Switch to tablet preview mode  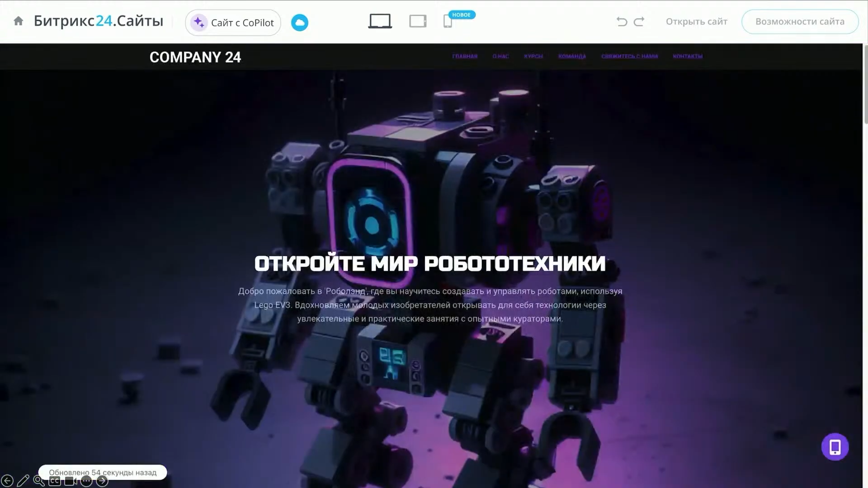[418, 21]
